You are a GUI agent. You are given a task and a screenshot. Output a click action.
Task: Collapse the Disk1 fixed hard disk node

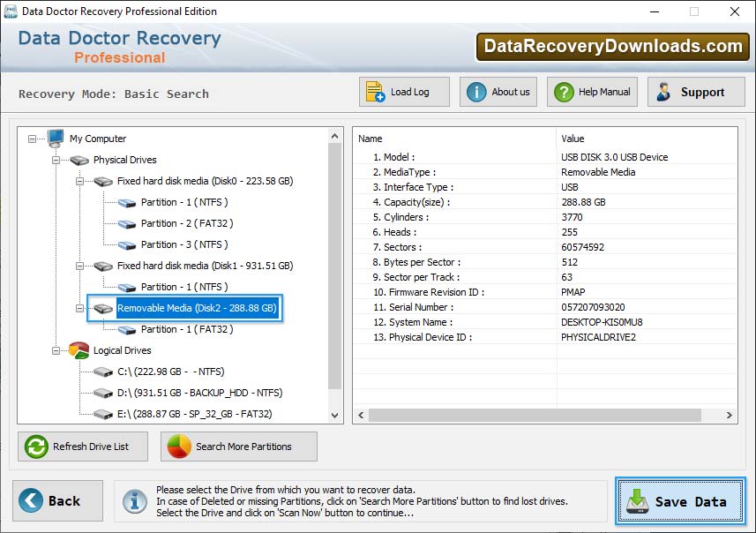point(79,266)
